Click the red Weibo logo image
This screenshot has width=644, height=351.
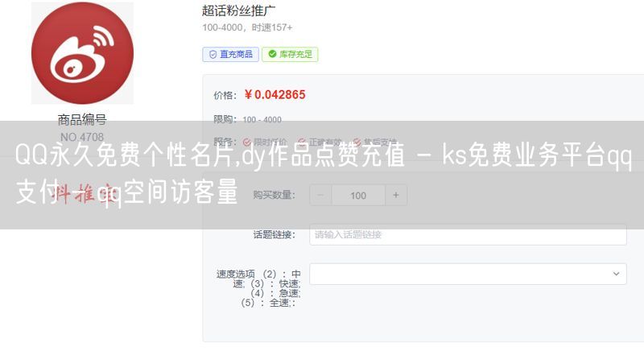[83, 53]
